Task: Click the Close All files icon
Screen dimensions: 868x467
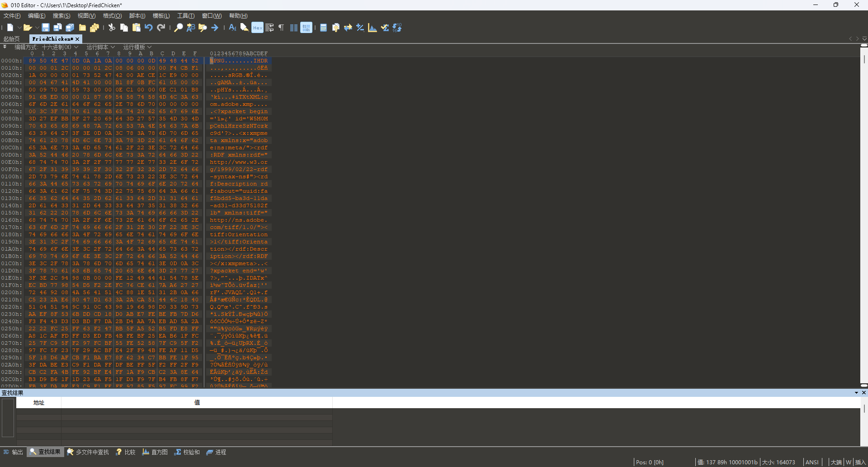Action: point(94,28)
